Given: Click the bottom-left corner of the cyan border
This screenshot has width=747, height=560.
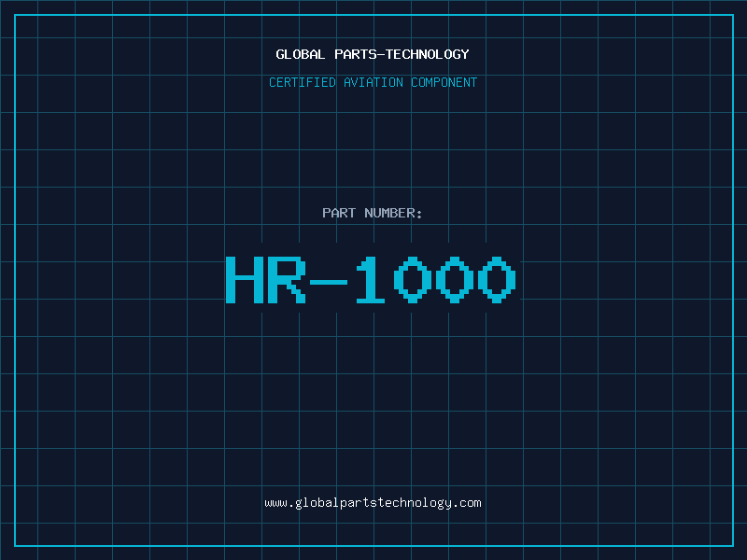Looking at the screenshot, I should (15, 545).
